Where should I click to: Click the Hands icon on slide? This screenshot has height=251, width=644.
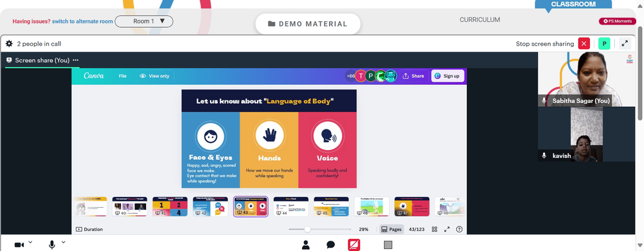269,136
